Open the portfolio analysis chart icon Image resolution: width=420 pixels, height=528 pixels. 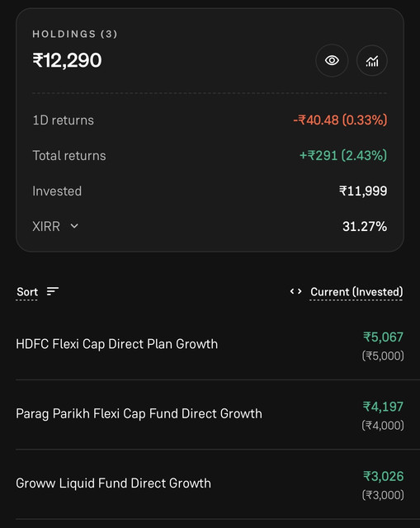pos(372,60)
